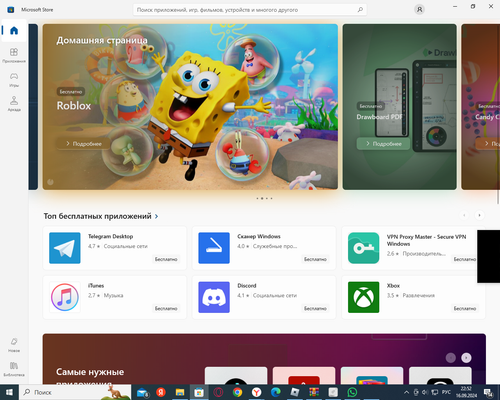Click the Discord app icon
The height and width of the screenshot is (400, 500).
coord(214,297)
